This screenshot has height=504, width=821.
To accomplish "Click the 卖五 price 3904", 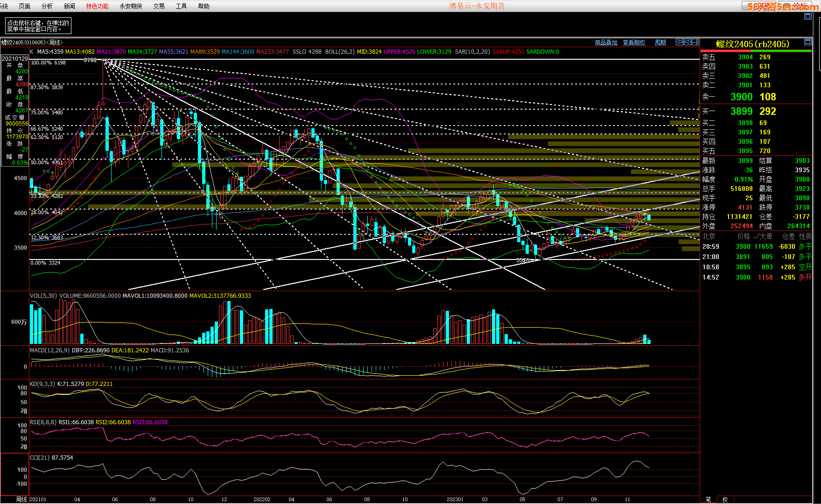I will (745, 57).
